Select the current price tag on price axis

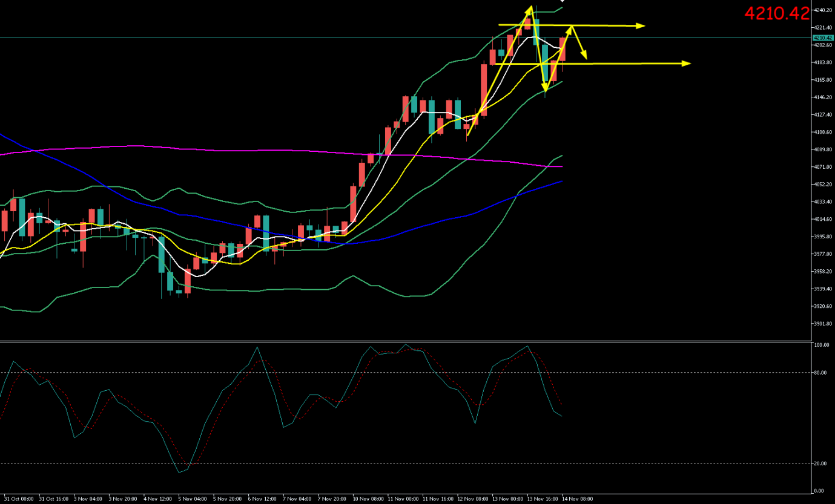[823, 38]
